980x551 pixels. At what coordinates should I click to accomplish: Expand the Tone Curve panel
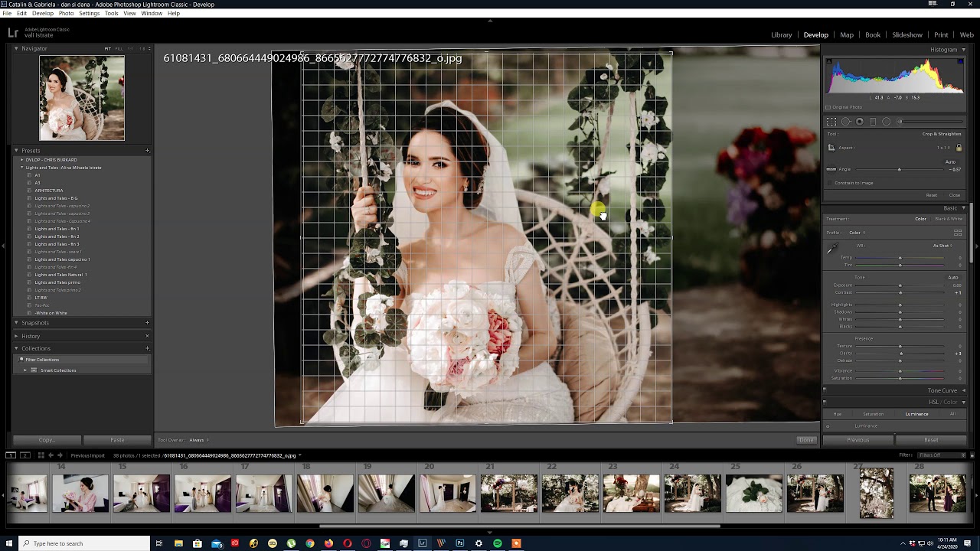[963, 390]
